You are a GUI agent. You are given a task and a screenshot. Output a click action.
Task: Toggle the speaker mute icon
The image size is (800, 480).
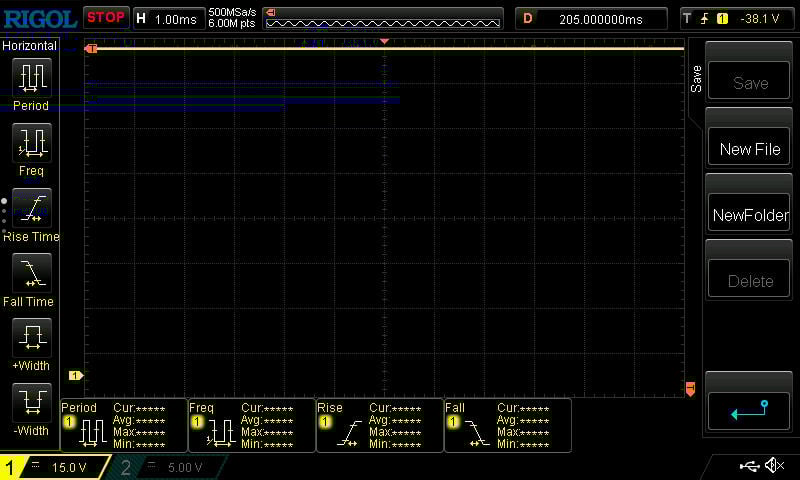[774, 466]
